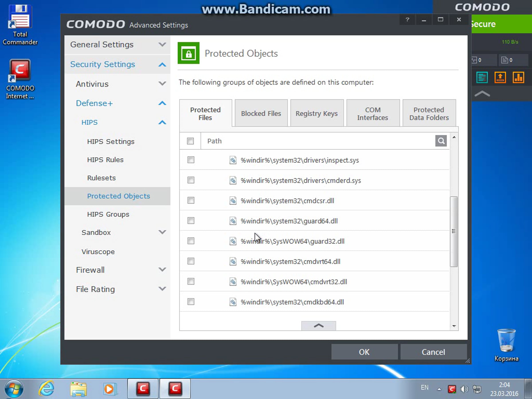The height and width of the screenshot is (399, 532).
Task: Select the Protected Files tab
Action: 205,113
